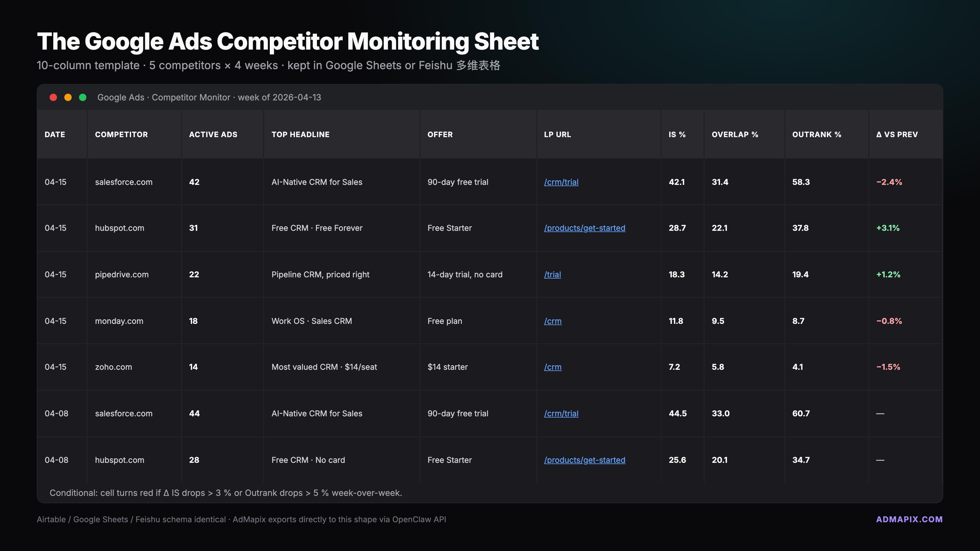Screen dimensions: 980x551
Task: Open zoho.com's /crm landing page link
Action: click(x=553, y=367)
